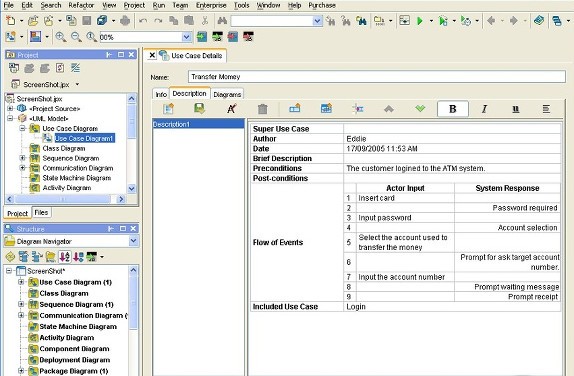Click the actual size zoom icon

[x=91, y=37]
